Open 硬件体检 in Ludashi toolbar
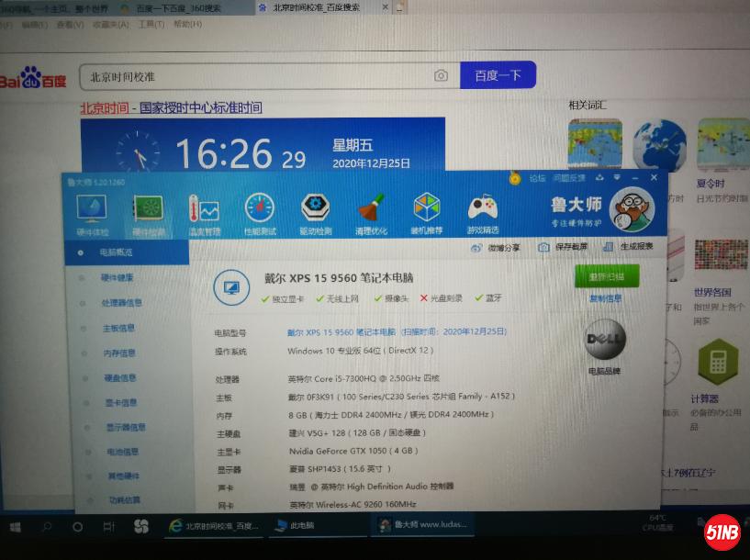Image resolution: width=750 pixels, height=560 pixels. pyautogui.click(x=92, y=215)
